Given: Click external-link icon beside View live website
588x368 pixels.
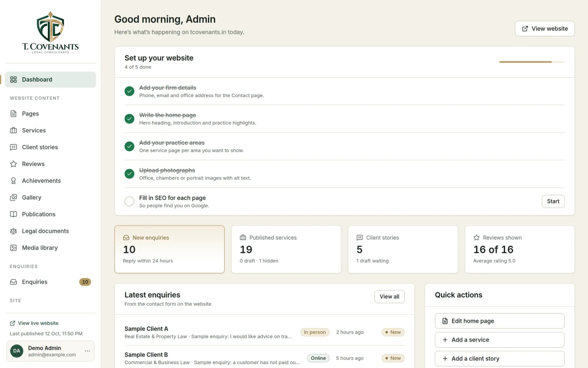Looking at the screenshot, I should click(x=12, y=323).
